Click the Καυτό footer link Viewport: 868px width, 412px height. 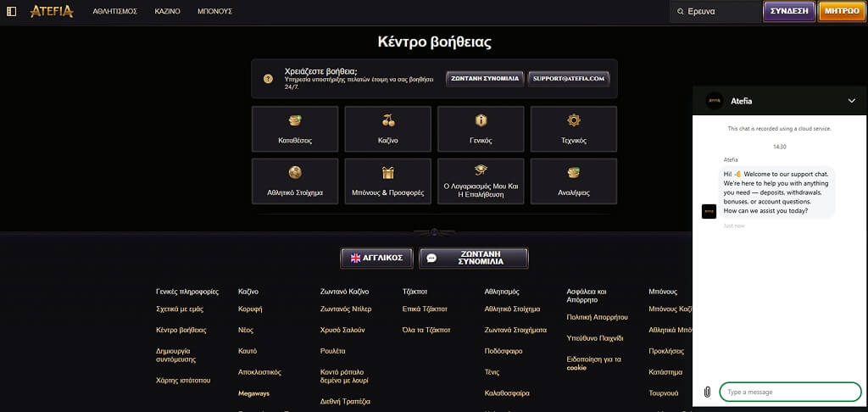point(248,351)
